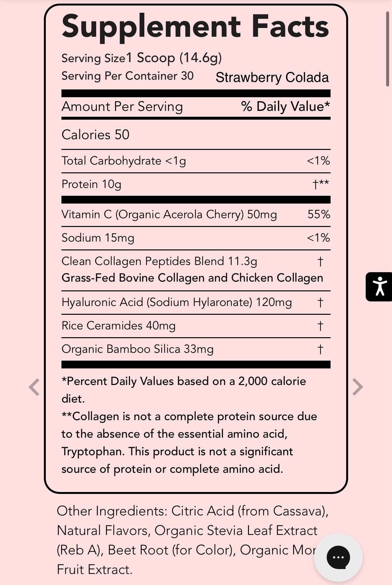392x585 pixels.
Task: Click the Collagen incomplete protein footnote
Action: (189, 443)
